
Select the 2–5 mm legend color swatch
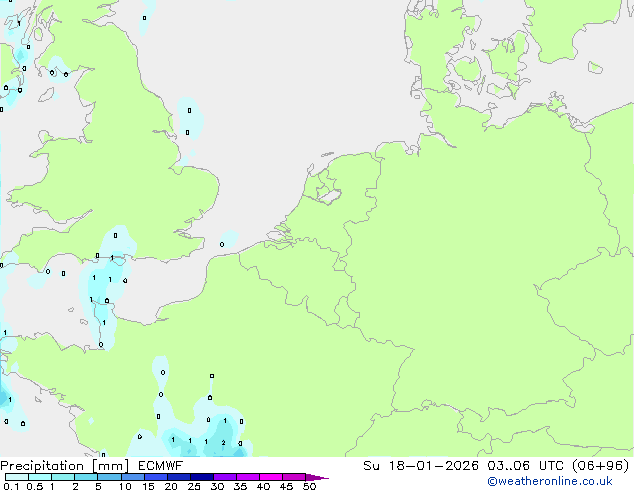click(86, 477)
